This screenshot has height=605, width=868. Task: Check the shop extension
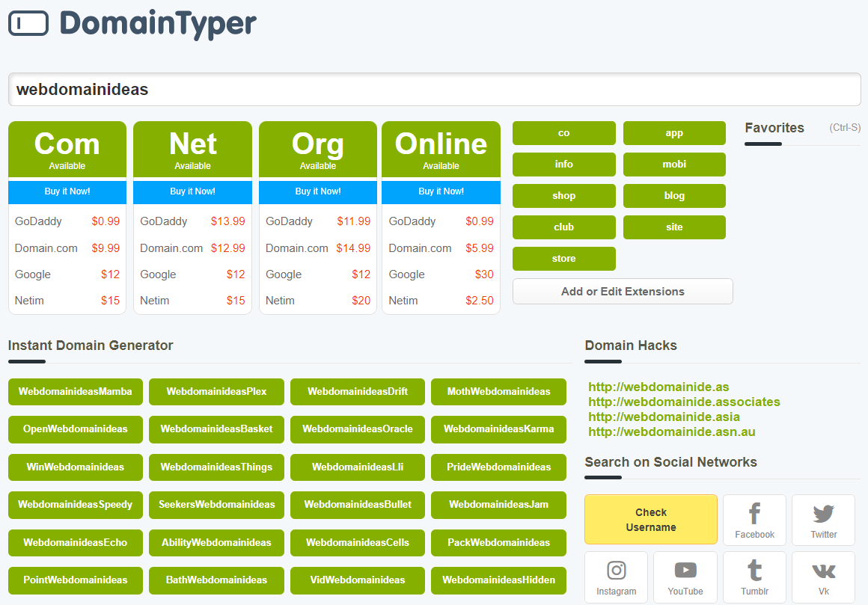click(x=564, y=196)
